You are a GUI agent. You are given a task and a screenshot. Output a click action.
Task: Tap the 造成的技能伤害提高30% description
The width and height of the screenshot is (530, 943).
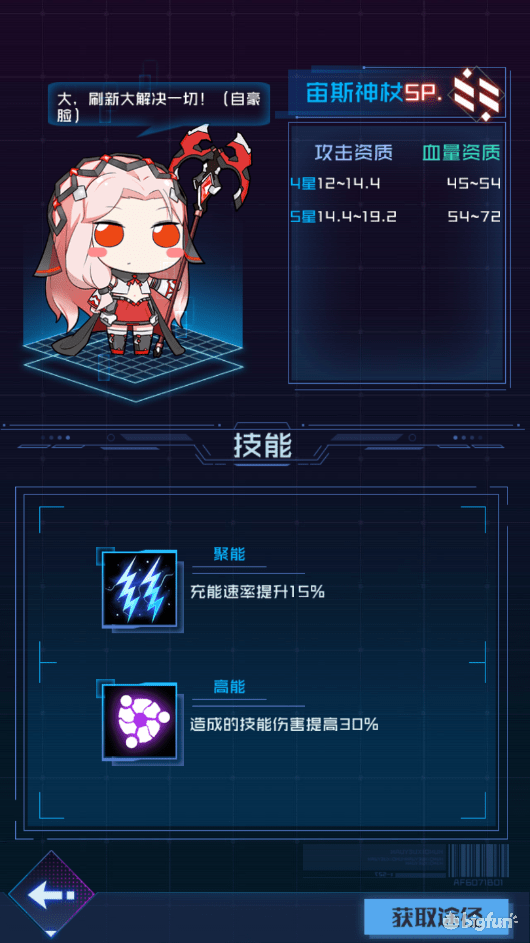284,724
